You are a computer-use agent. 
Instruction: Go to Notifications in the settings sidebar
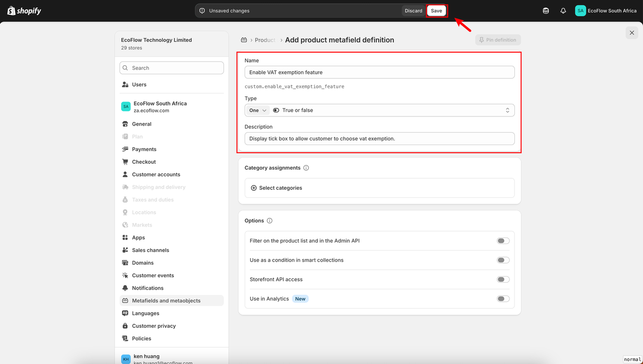tap(148, 288)
